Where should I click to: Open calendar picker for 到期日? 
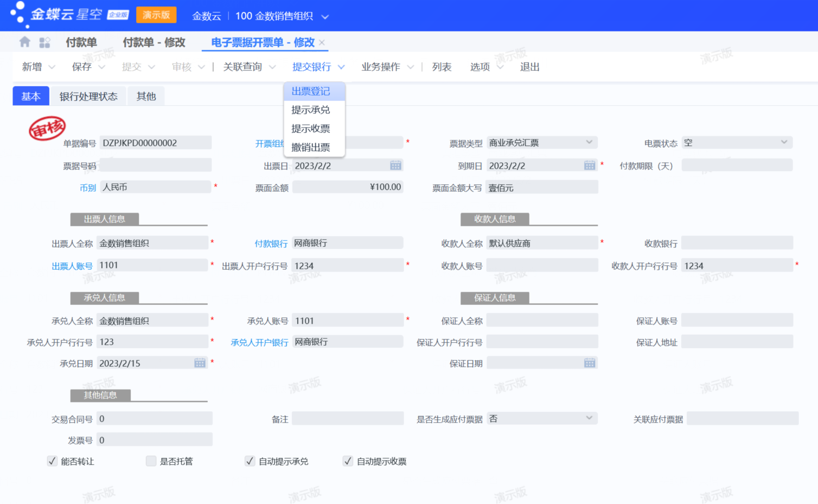[x=590, y=165]
